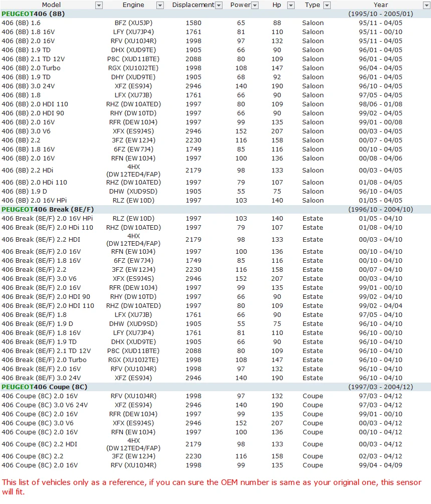
Task: Select engine cell 4HX (DW12TED4/FAP) in Break section
Action: [133, 240]
